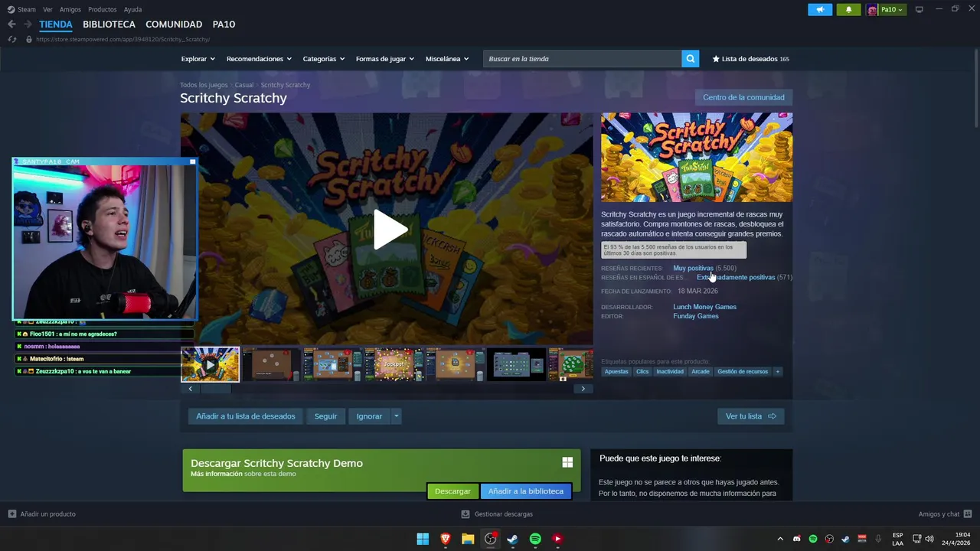Screen dimensions: 980x551
Task: Switch to the BIBLIOTECA tab
Action: (109, 24)
